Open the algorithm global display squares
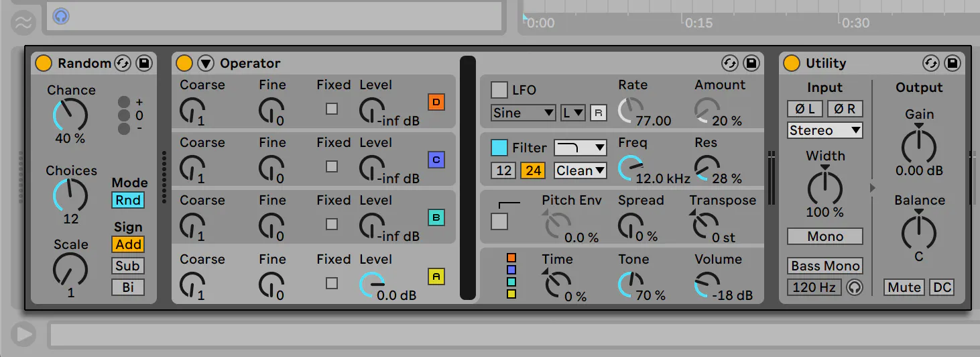 pos(511,276)
